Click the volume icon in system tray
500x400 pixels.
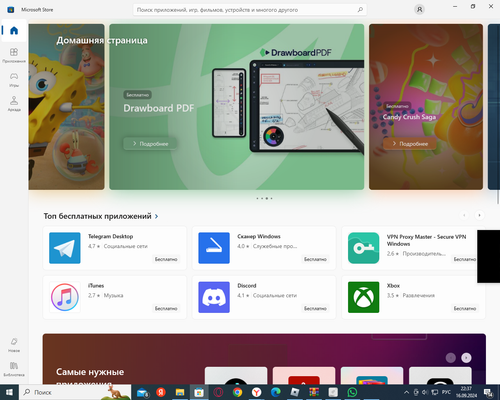coord(425,392)
